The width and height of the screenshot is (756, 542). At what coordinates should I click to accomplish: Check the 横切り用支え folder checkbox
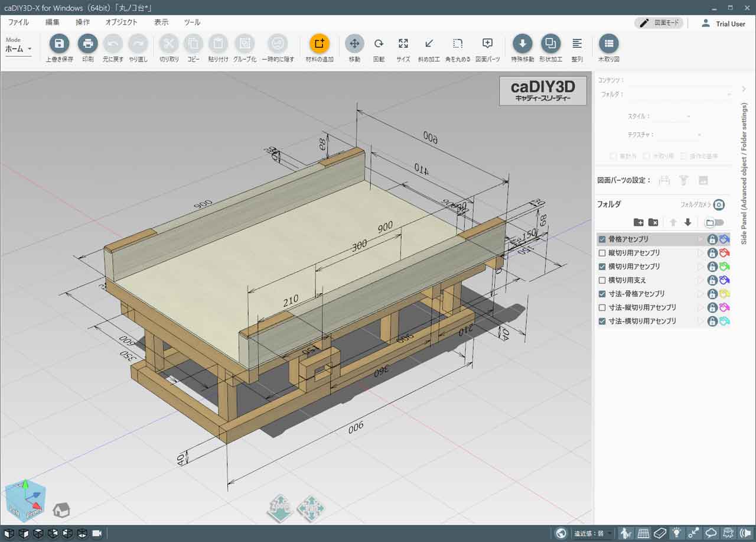click(x=602, y=280)
